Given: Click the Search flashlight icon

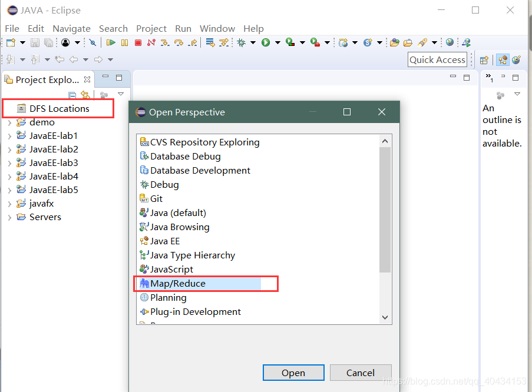Looking at the screenshot, I should 422,42.
